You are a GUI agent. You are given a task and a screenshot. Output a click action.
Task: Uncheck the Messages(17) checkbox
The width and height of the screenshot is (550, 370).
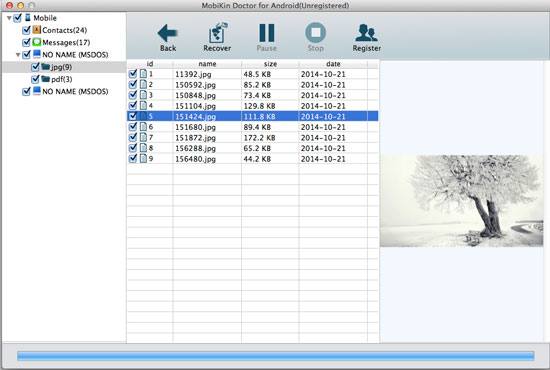26,42
